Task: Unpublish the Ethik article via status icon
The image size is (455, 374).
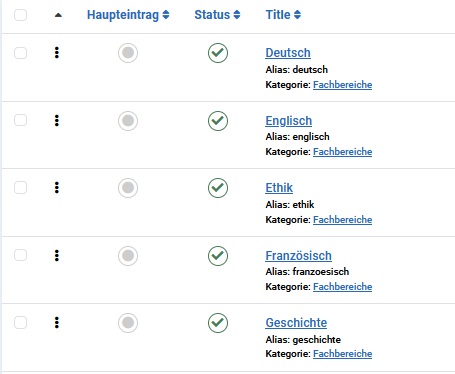Action: tap(218, 188)
